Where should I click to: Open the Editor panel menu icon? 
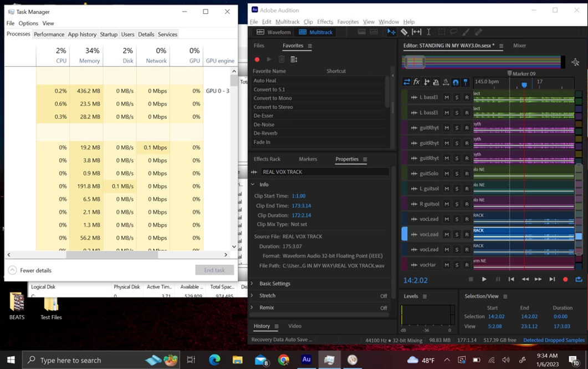[501, 46]
